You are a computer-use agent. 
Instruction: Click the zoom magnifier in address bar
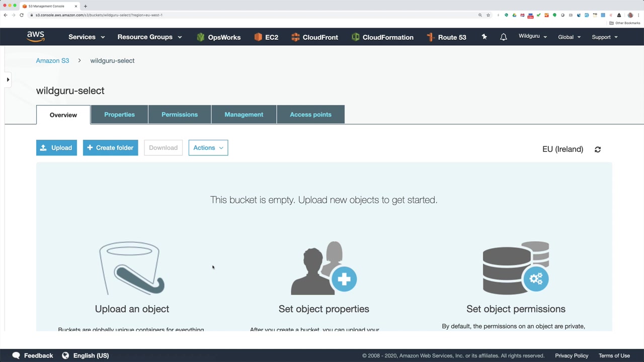[480, 15]
